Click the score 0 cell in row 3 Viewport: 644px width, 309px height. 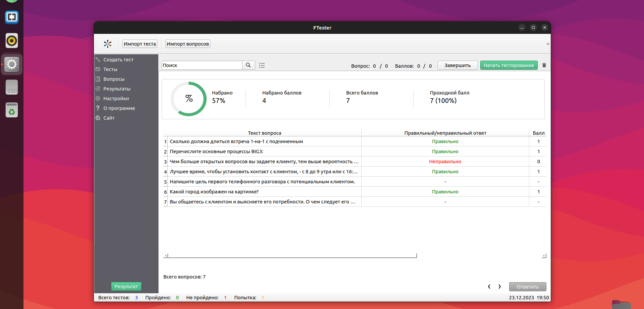pyautogui.click(x=538, y=162)
